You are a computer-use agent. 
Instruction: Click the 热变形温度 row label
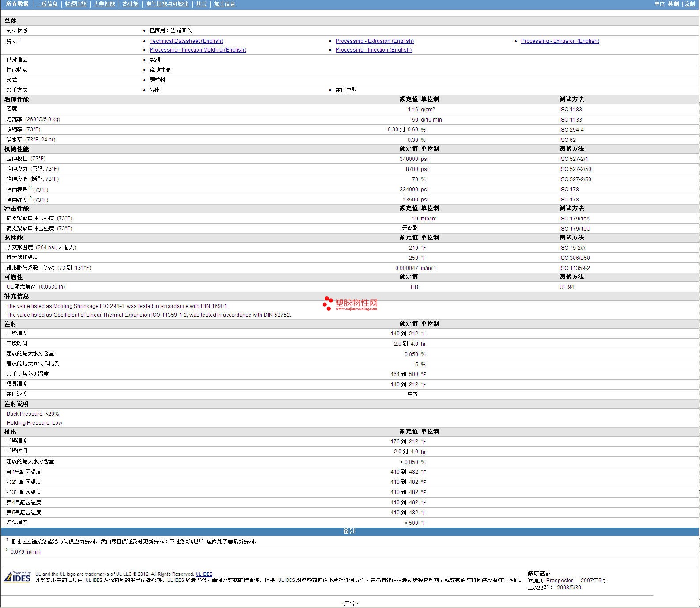pos(42,247)
